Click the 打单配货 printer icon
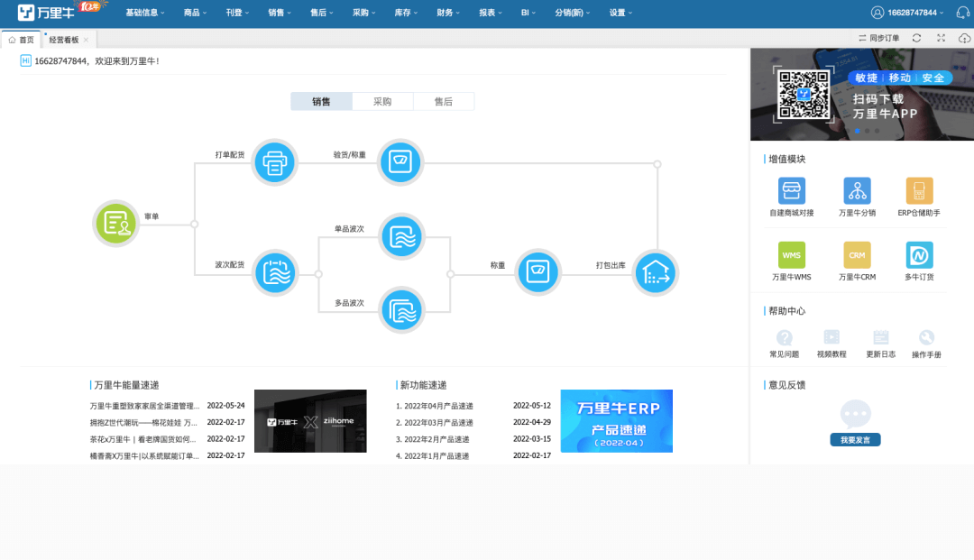 pyautogui.click(x=274, y=162)
